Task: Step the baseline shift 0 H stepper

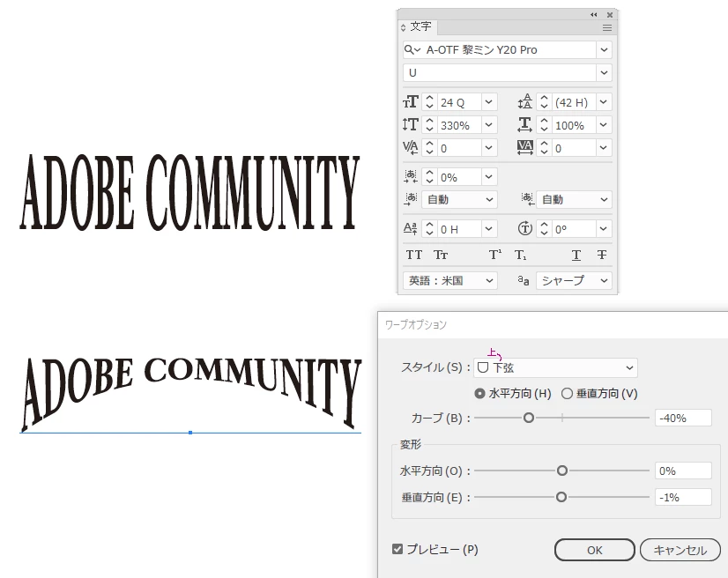Action: coord(429,228)
